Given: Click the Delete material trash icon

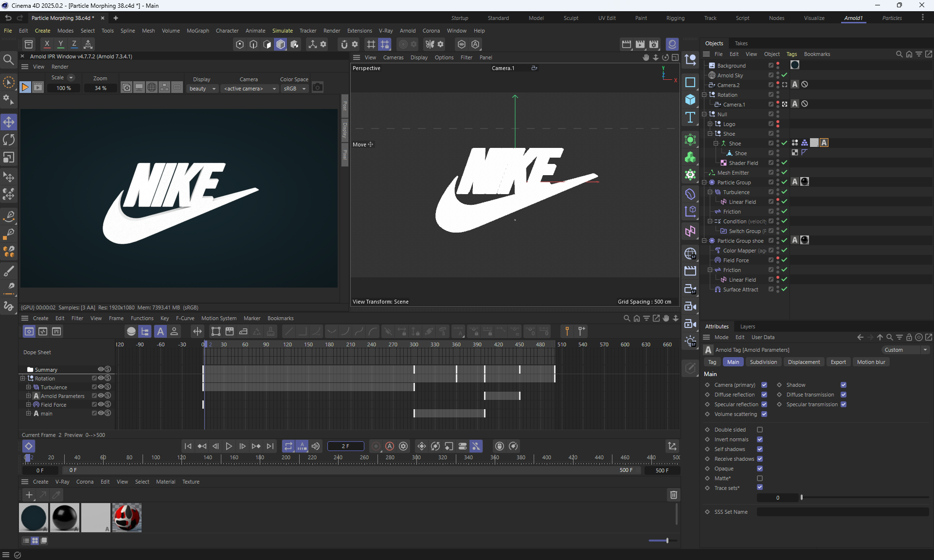Looking at the screenshot, I should [673, 495].
